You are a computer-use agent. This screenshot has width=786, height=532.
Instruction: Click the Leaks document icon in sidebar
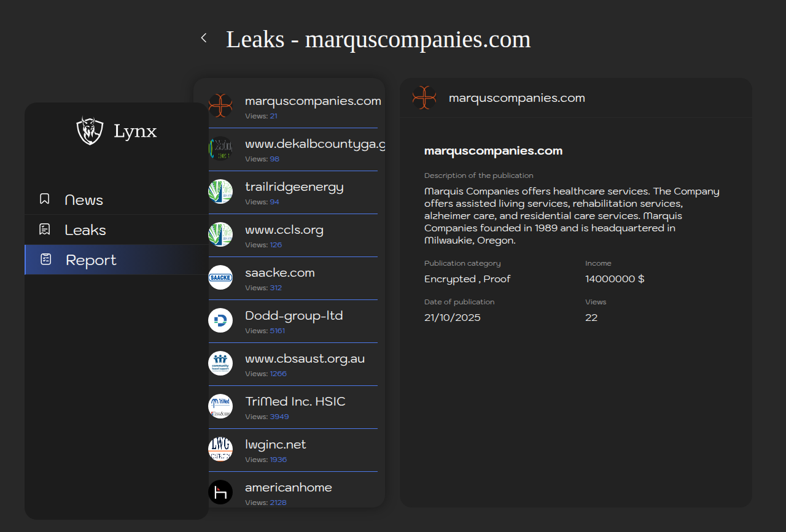[x=45, y=229]
